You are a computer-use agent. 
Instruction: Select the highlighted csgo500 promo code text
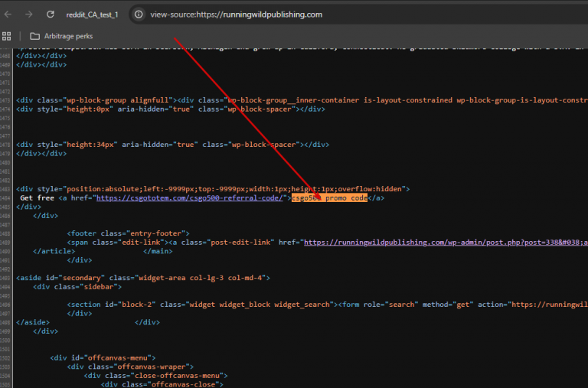[329, 198]
